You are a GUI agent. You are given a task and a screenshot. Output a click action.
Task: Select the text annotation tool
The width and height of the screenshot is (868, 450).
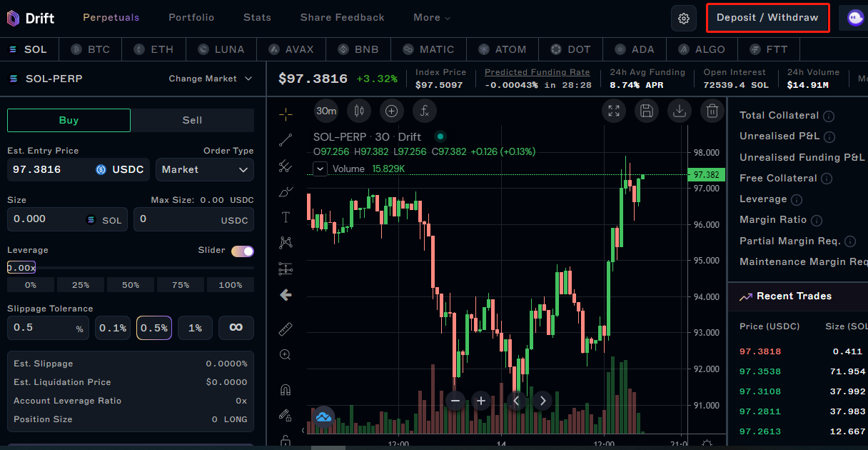click(286, 217)
